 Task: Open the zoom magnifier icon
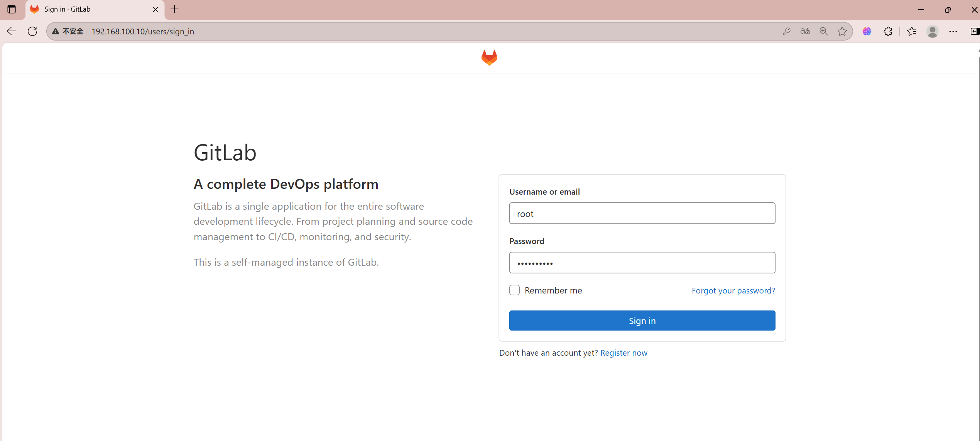(824, 31)
